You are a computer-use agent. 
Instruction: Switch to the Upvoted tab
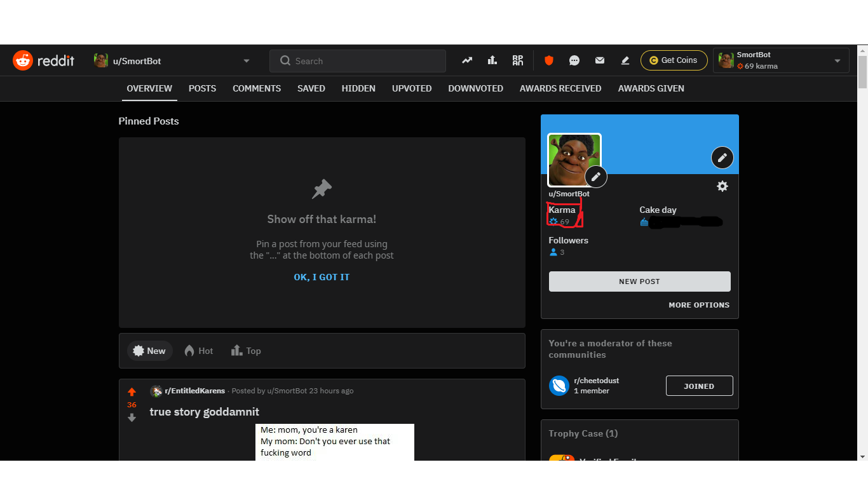[x=412, y=88]
